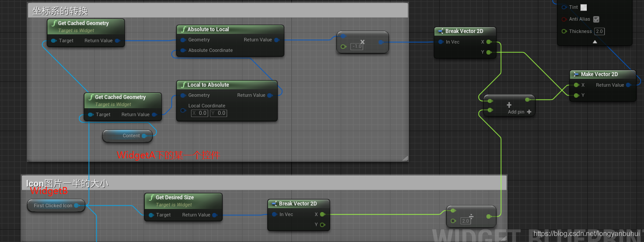644x242 pixels.
Task: Click the function icon on Local to Absolute node
Action: pyautogui.click(x=184, y=85)
